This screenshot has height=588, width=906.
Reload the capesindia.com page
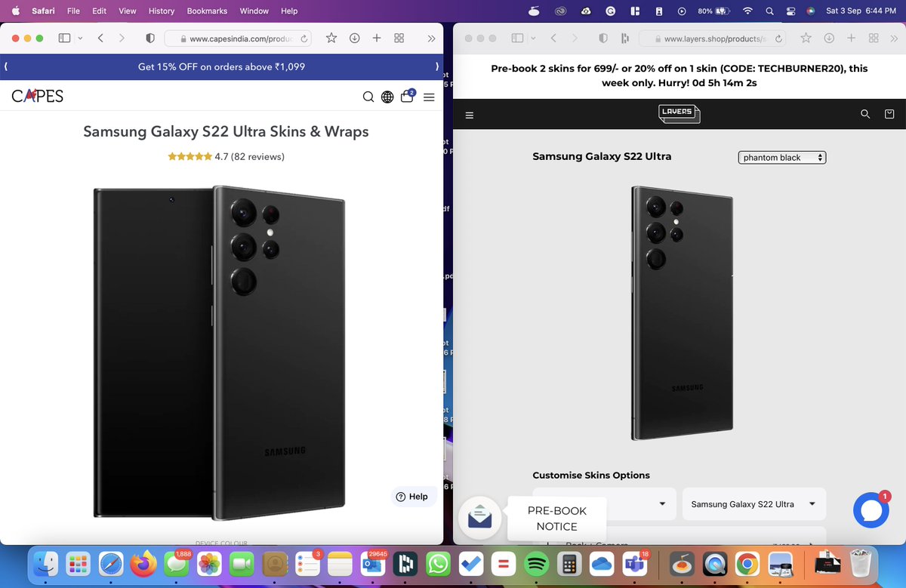click(305, 38)
